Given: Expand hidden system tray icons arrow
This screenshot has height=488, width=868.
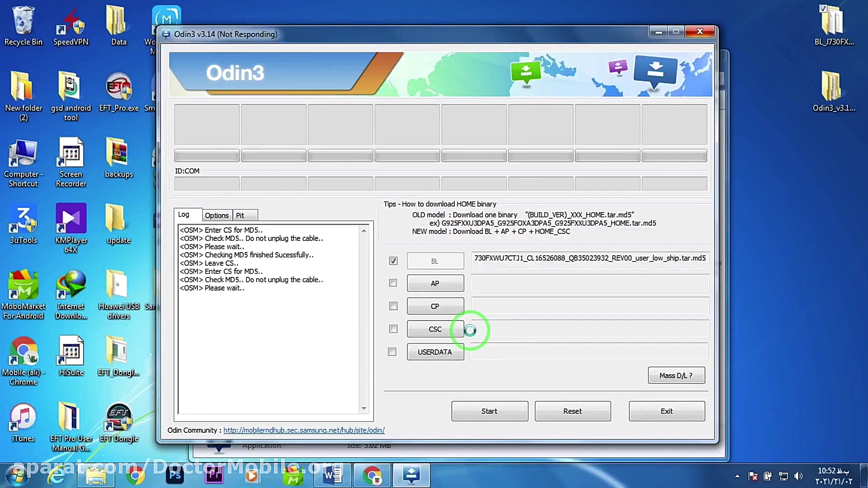Looking at the screenshot, I should coord(737,476).
